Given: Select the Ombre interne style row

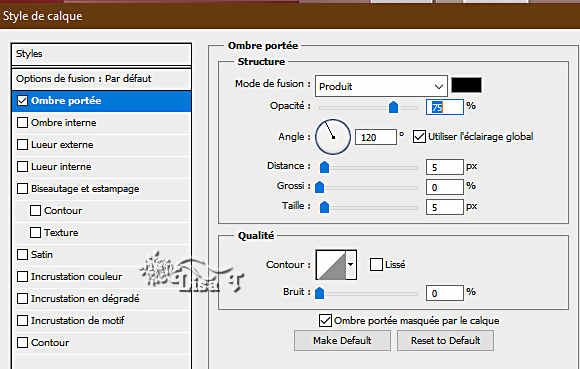Looking at the screenshot, I should (101, 122).
